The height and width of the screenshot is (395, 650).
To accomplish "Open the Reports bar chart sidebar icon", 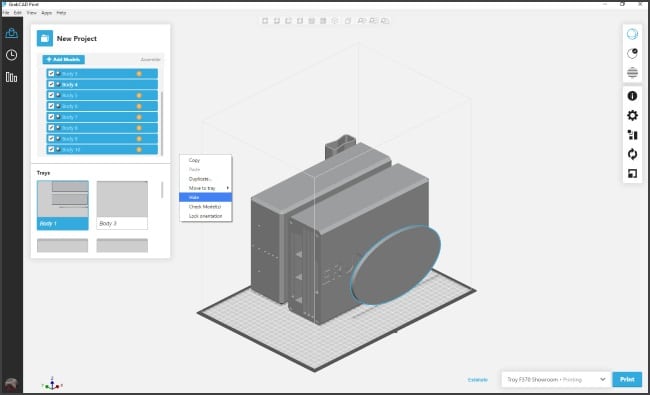I will tap(11, 77).
